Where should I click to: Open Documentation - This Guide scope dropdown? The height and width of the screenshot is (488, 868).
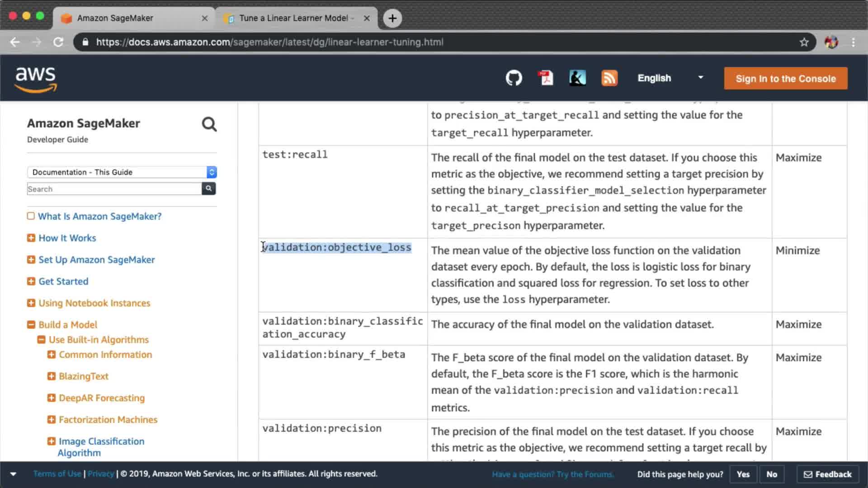coord(122,172)
